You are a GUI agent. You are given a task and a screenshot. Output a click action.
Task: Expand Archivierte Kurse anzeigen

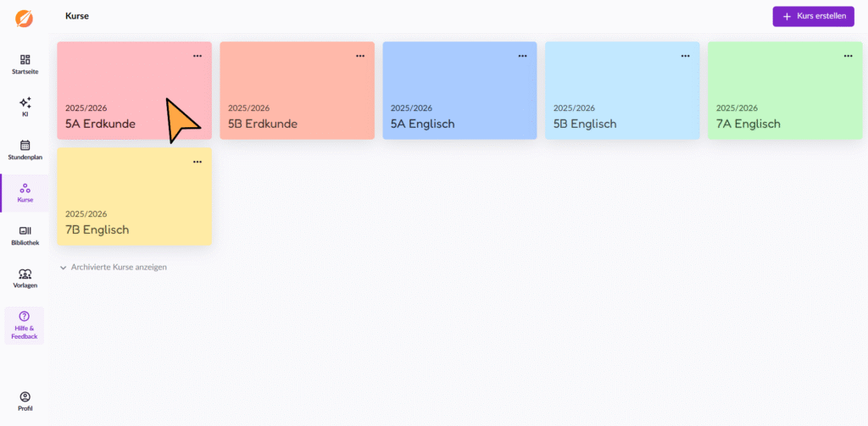[114, 268]
